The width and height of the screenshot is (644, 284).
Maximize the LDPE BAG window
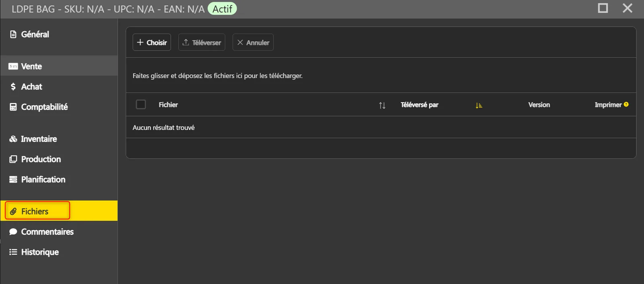(x=603, y=8)
